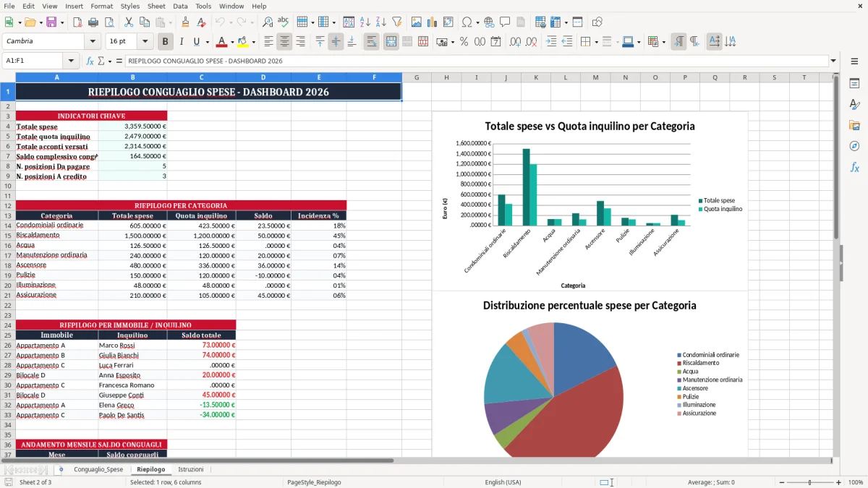This screenshot has width=868, height=488.
Task: Open the Borders dropdown arrow
Action: 597,42
